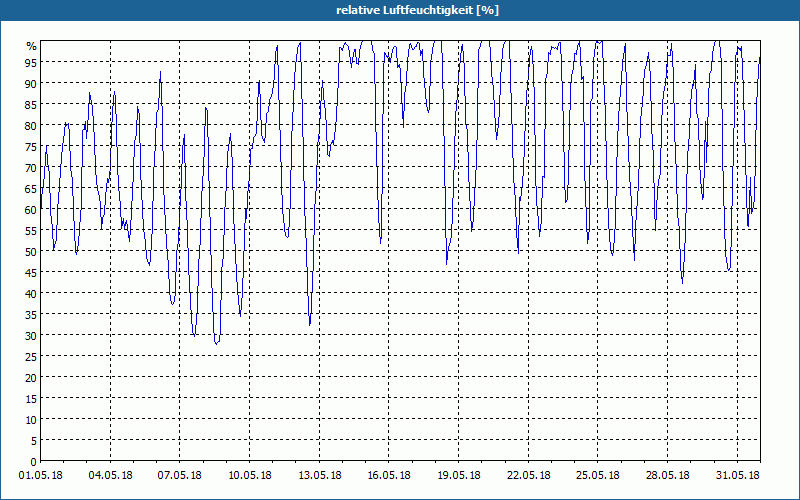Image resolution: width=800 pixels, height=500 pixels.
Task: Click the x-axis date label 19.05.18
Action: [x=458, y=475]
